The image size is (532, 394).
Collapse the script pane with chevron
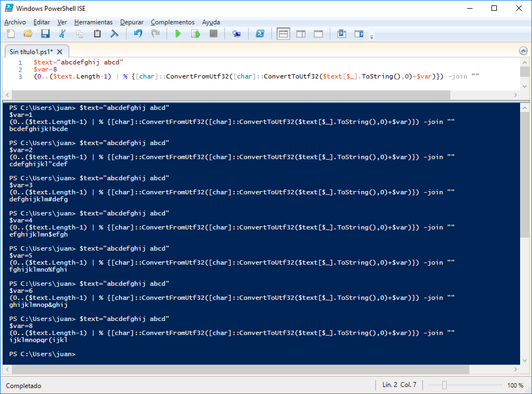(523, 51)
